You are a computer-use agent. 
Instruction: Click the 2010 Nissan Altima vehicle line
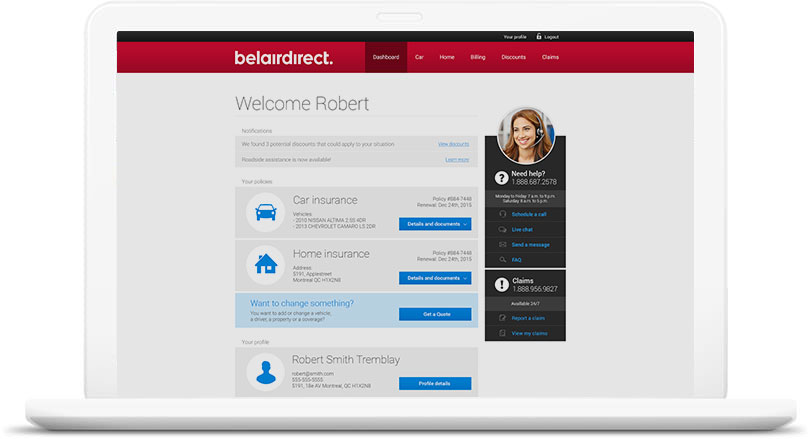329,220
